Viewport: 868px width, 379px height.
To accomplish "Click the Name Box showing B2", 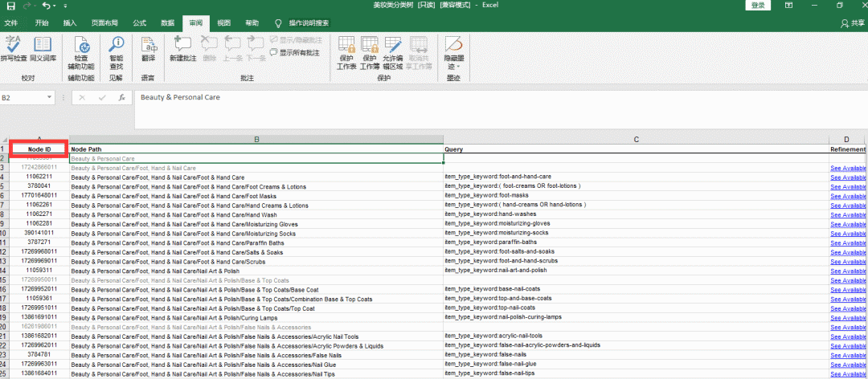I will [23, 97].
